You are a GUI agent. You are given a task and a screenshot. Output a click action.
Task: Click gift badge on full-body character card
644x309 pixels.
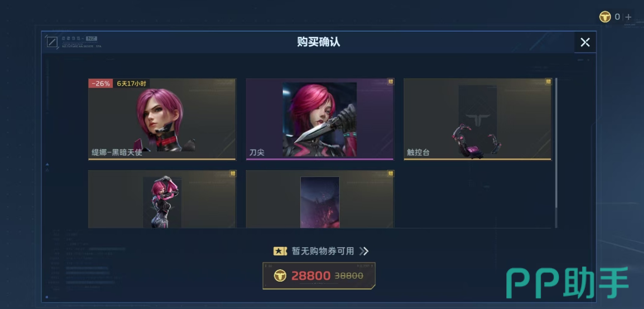[233, 174]
